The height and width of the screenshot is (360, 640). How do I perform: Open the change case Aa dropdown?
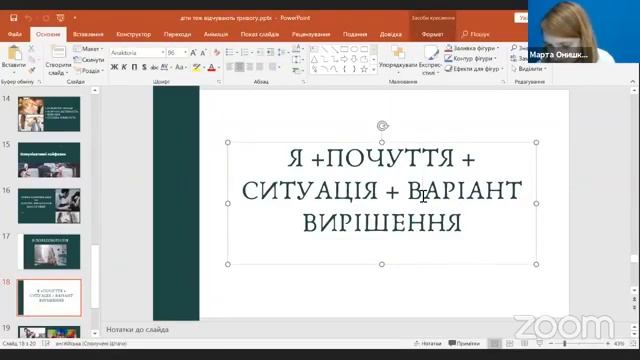coord(180,67)
